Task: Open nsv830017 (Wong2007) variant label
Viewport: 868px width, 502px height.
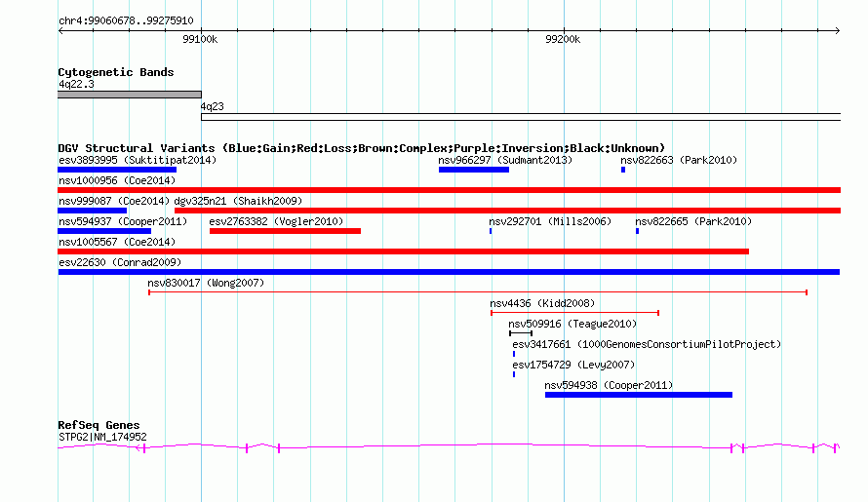Action: [x=206, y=283]
